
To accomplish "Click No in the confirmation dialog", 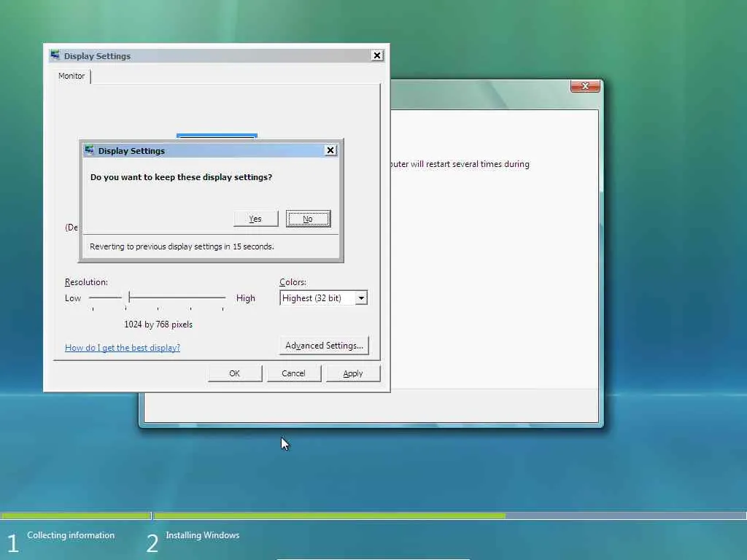I will pyautogui.click(x=309, y=219).
